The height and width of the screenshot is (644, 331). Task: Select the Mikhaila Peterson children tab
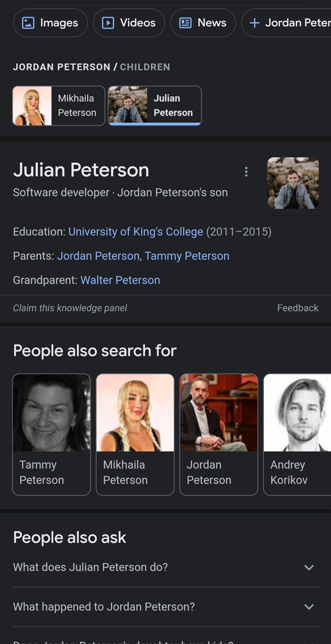(x=59, y=106)
